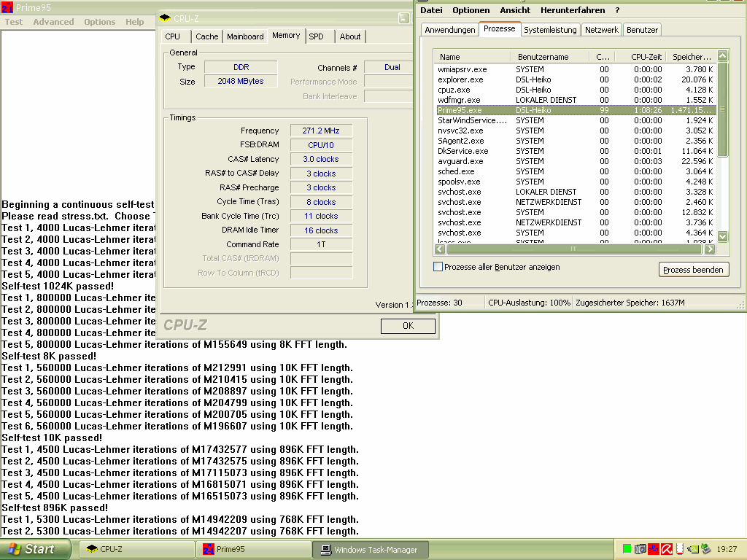The height and width of the screenshot is (560, 747).
Task: Click the white thermometer tray icon
Action: 679,549
